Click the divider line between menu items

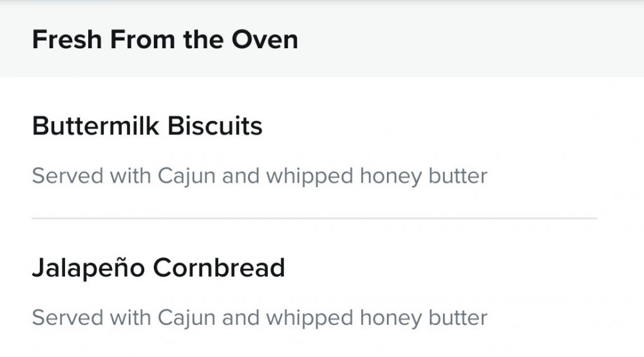314,218
